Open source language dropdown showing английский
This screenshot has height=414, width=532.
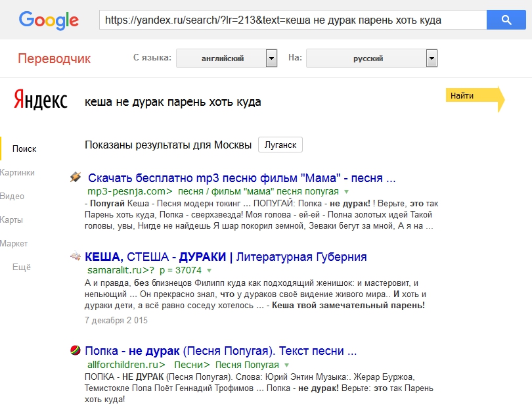tap(227, 58)
